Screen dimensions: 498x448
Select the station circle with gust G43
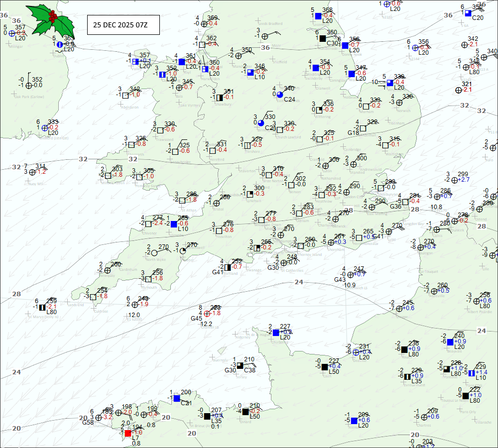(351, 274)
